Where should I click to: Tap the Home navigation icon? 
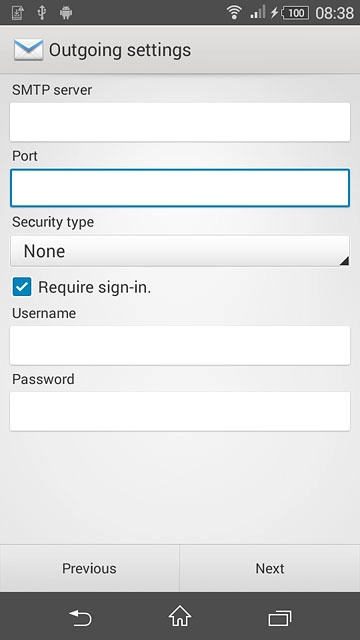pos(180,616)
